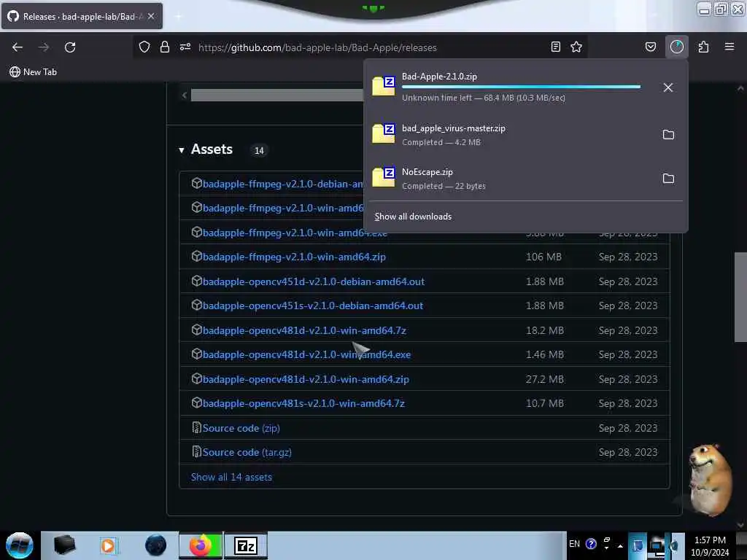747x560 pixels.
Task: Close the Releases browser tab
Action: (151, 16)
